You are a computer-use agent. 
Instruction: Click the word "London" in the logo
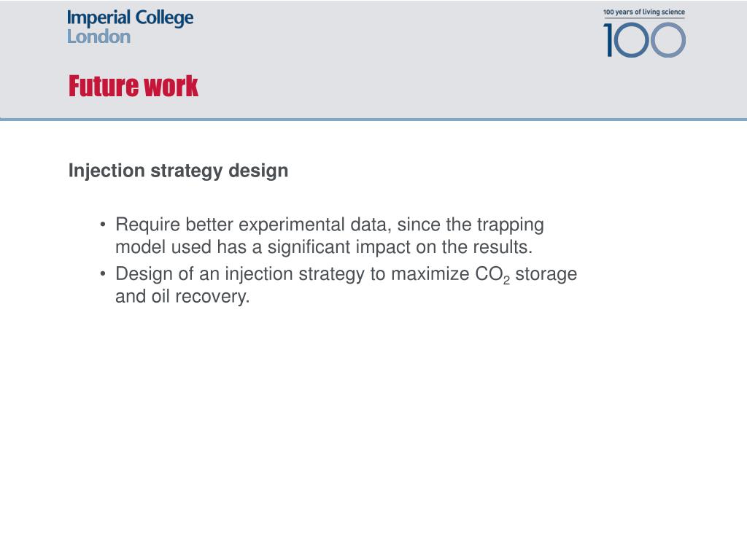point(98,36)
